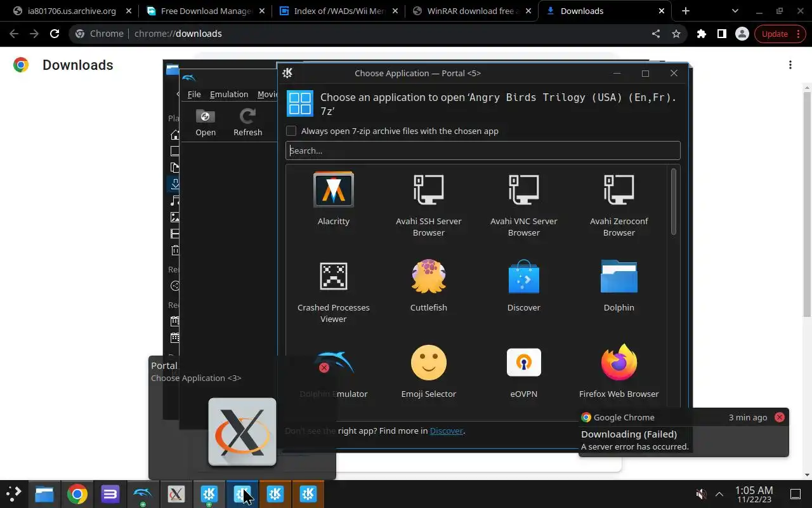Open the KDE application launcher
812x508 pixels.
pos(14,494)
